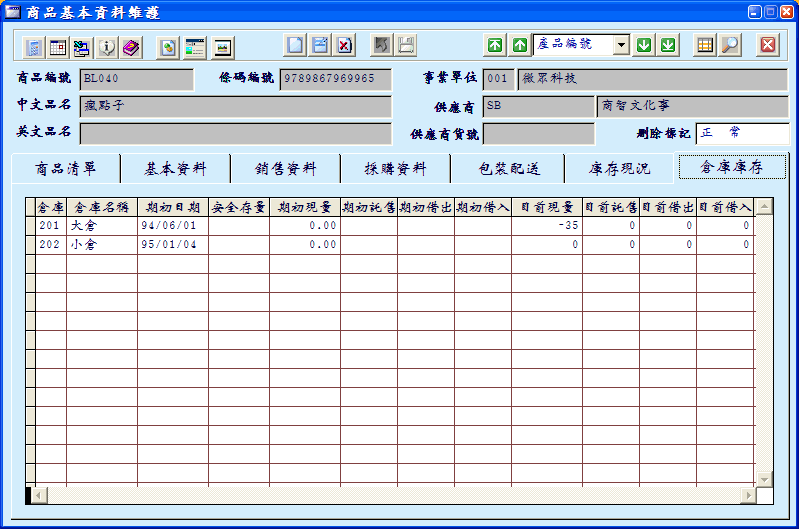
Task: Click the red X exit toolbar icon
Action: coord(768,45)
